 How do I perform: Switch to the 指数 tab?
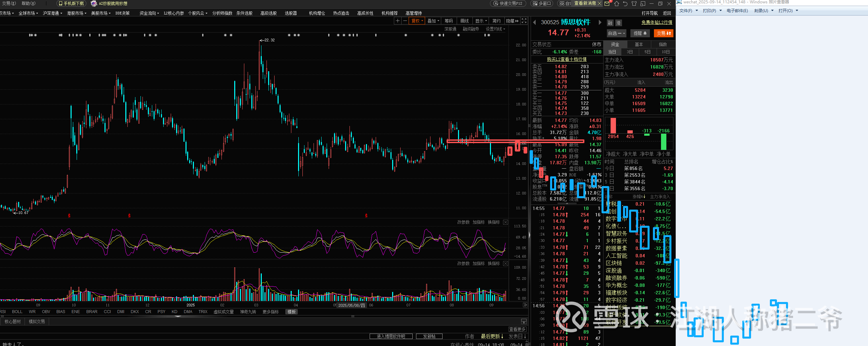(663, 44)
